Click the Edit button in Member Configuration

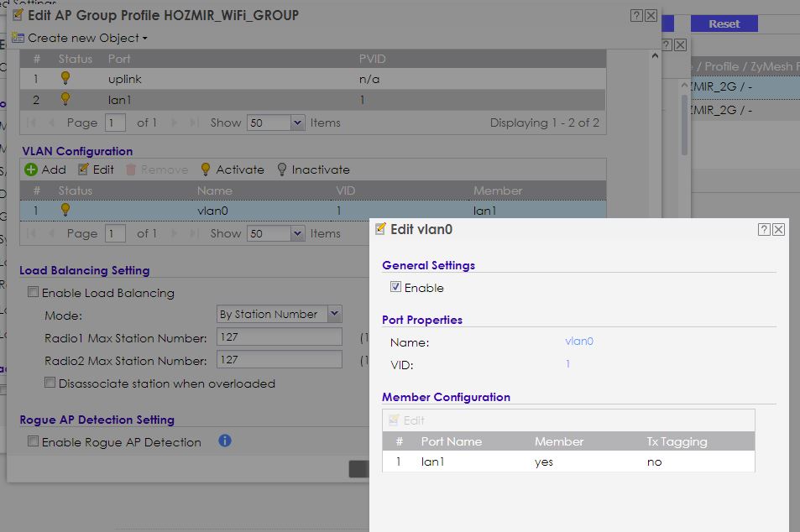406,420
